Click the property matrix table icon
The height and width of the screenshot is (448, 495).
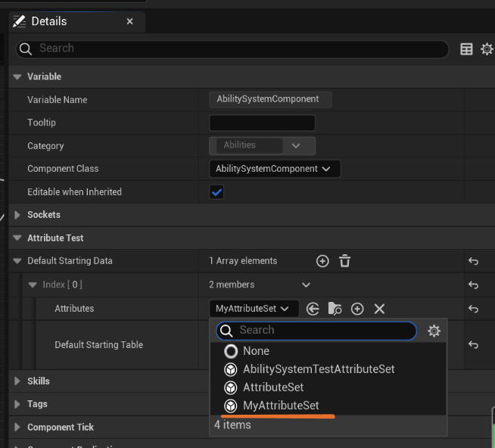click(x=466, y=49)
